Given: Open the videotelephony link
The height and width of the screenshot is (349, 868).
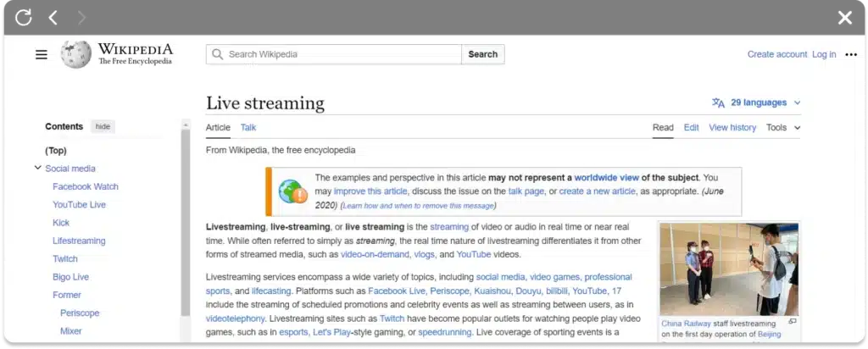Looking at the screenshot, I should coord(236,319).
